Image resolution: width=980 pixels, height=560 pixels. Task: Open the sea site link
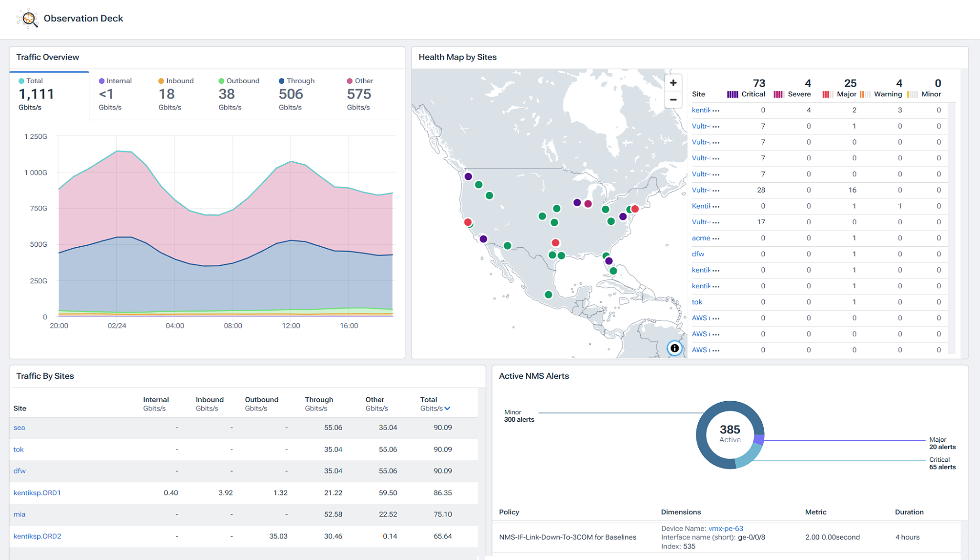pyautogui.click(x=20, y=427)
